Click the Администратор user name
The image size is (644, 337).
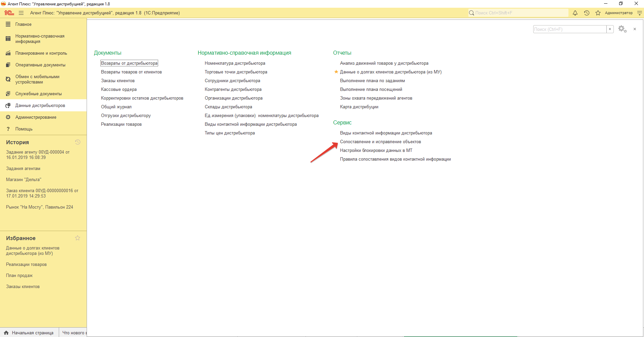(618, 13)
